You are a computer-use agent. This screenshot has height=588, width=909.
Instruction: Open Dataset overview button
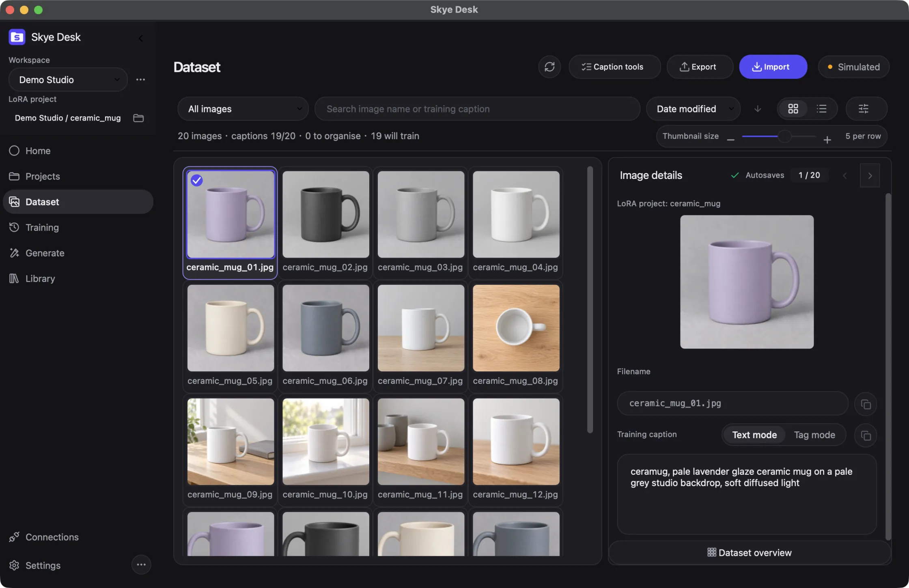[x=750, y=553]
